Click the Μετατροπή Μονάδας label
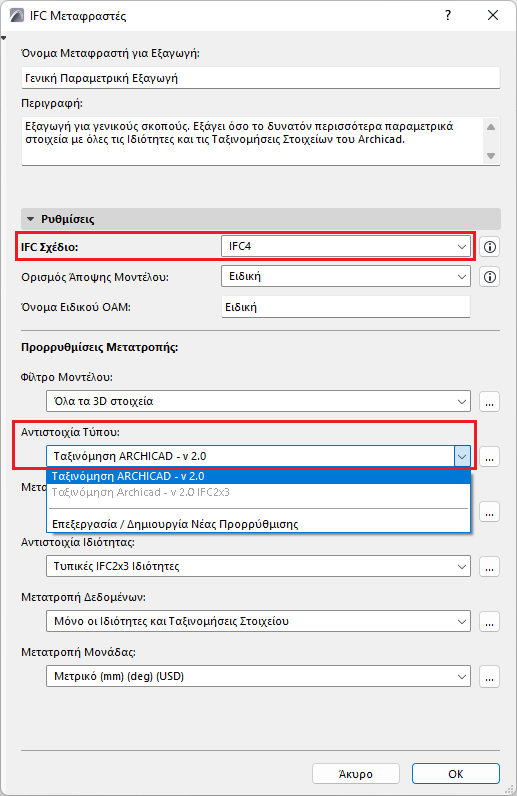Viewport: 517px width, 796px height. [x=78, y=652]
